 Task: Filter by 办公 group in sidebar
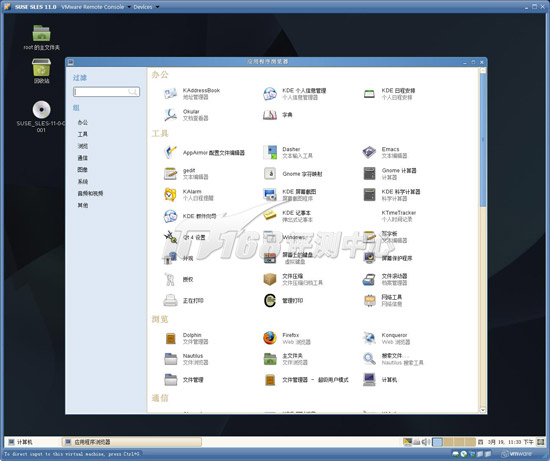(x=83, y=122)
